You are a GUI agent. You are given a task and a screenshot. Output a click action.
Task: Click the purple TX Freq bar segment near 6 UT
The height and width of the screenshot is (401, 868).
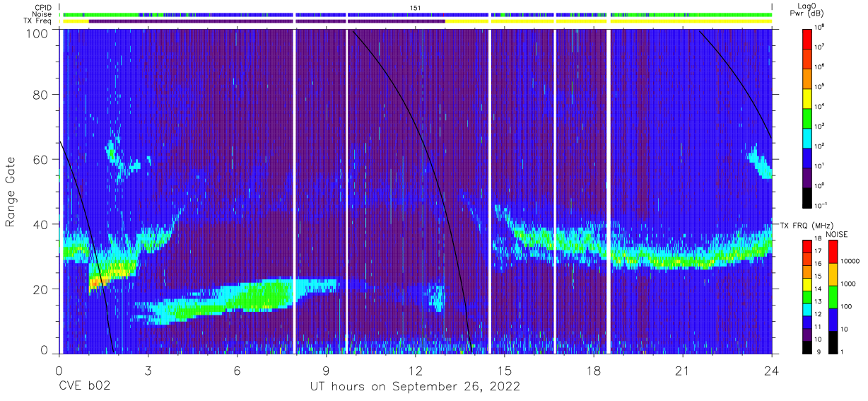coord(191,21)
